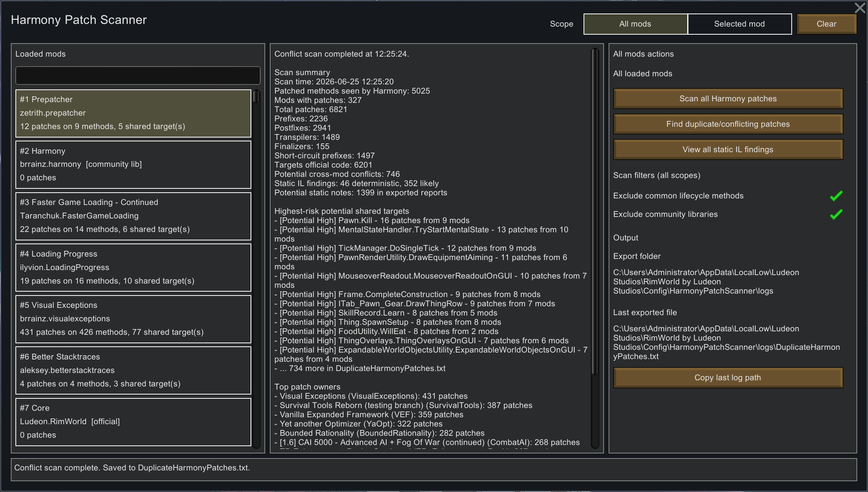The image size is (868, 492).
Task: Focus the Loaded mods search field
Action: click(x=138, y=76)
